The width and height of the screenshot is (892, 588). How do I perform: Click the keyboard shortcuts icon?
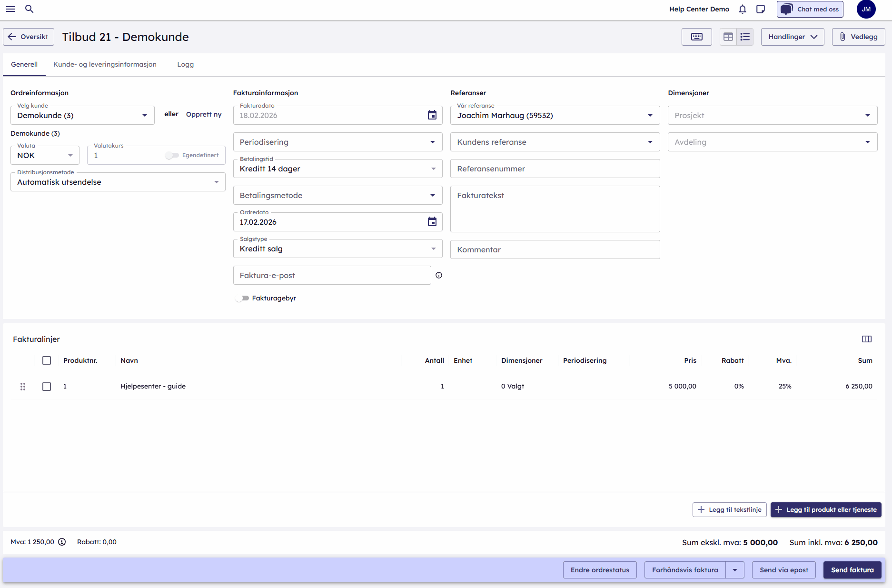coord(696,37)
